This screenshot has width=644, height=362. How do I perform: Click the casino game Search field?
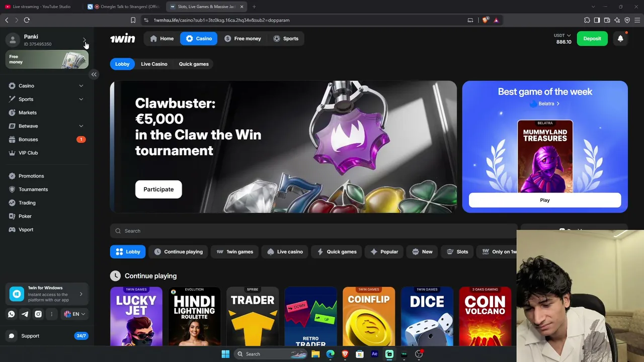click(313, 231)
